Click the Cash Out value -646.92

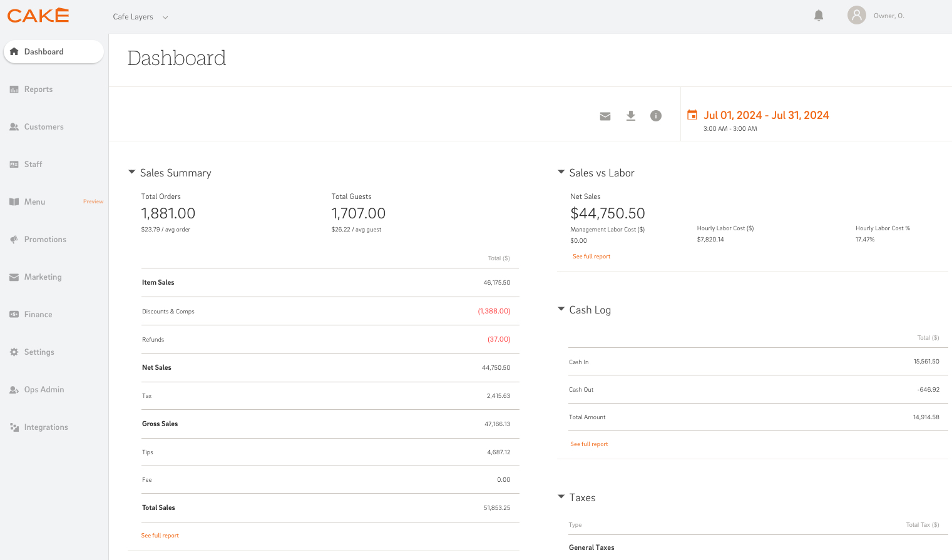(929, 390)
